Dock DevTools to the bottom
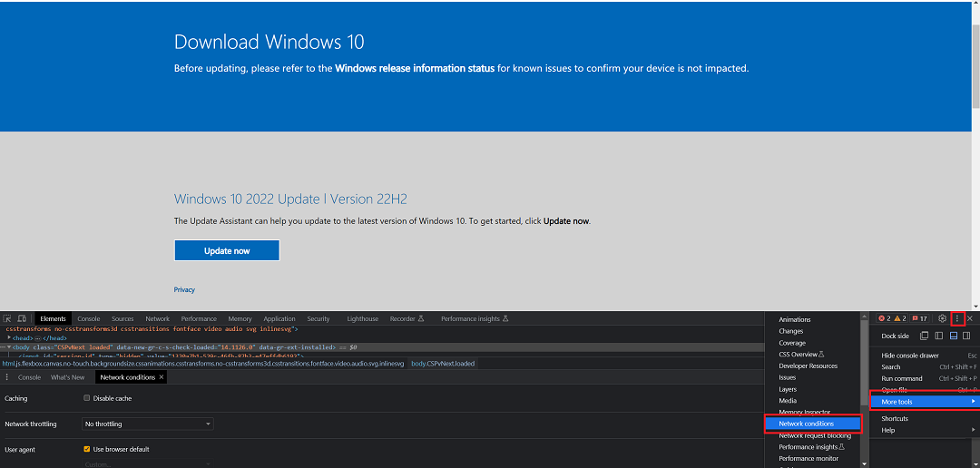Viewport: 980px width, 468px height. [953, 336]
